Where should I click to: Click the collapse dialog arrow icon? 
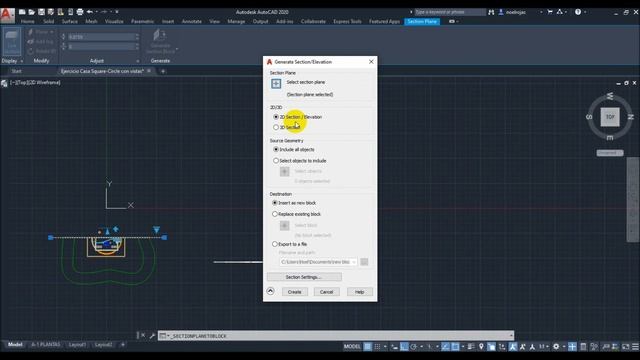tap(270, 291)
